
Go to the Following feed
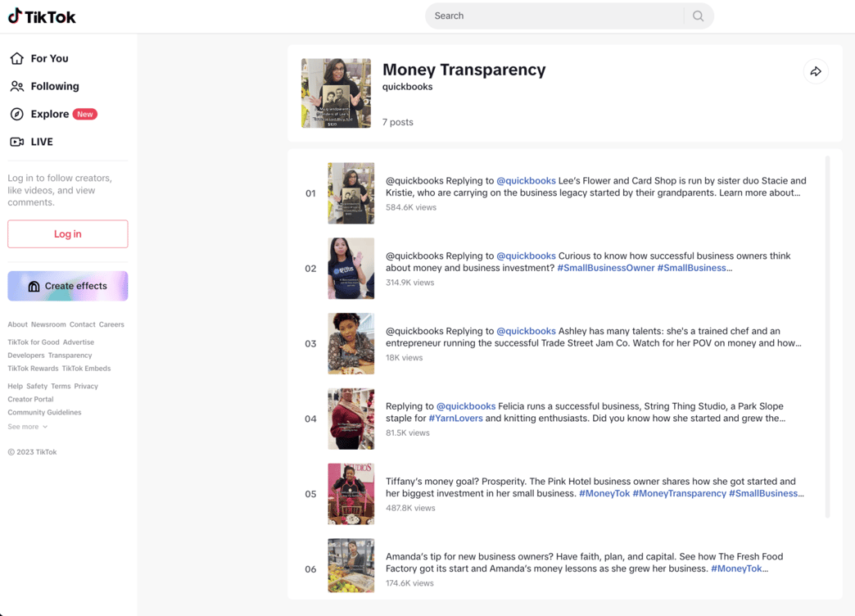pyautogui.click(x=55, y=86)
